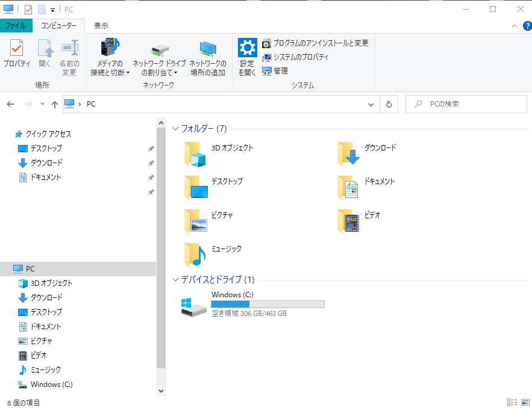Click the pin icon beside quick access デスクトップ
Screen dimensions: 532x408
click(151, 149)
